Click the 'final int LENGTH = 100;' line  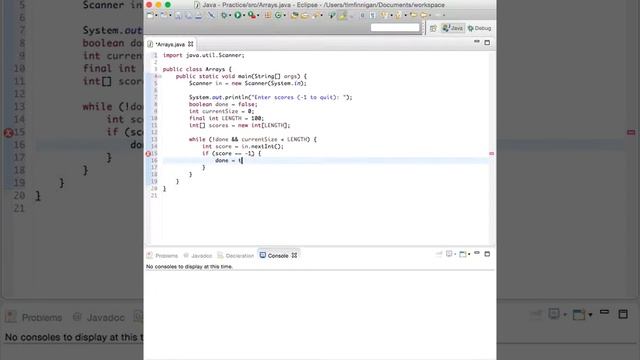(x=226, y=118)
